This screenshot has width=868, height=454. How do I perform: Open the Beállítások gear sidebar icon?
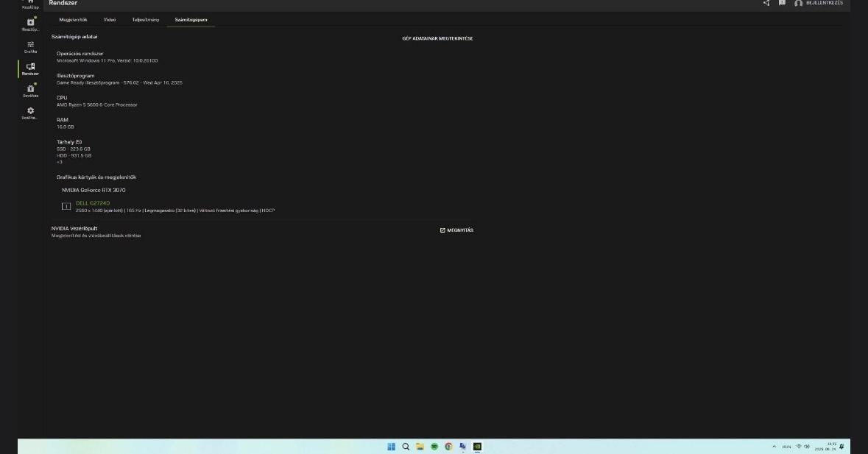coord(30,113)
